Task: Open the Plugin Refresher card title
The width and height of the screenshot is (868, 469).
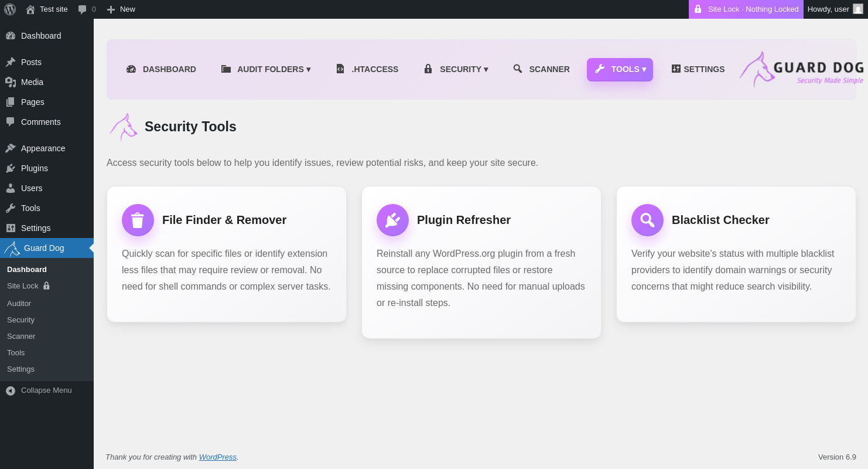Action: pyautogui.click(x=464, y=220)
